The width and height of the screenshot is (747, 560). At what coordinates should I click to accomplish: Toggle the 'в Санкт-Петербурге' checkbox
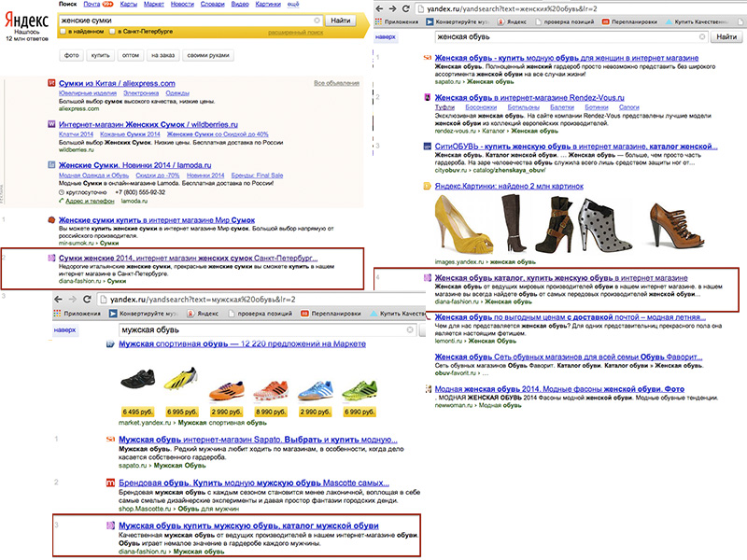pos(112,32)
